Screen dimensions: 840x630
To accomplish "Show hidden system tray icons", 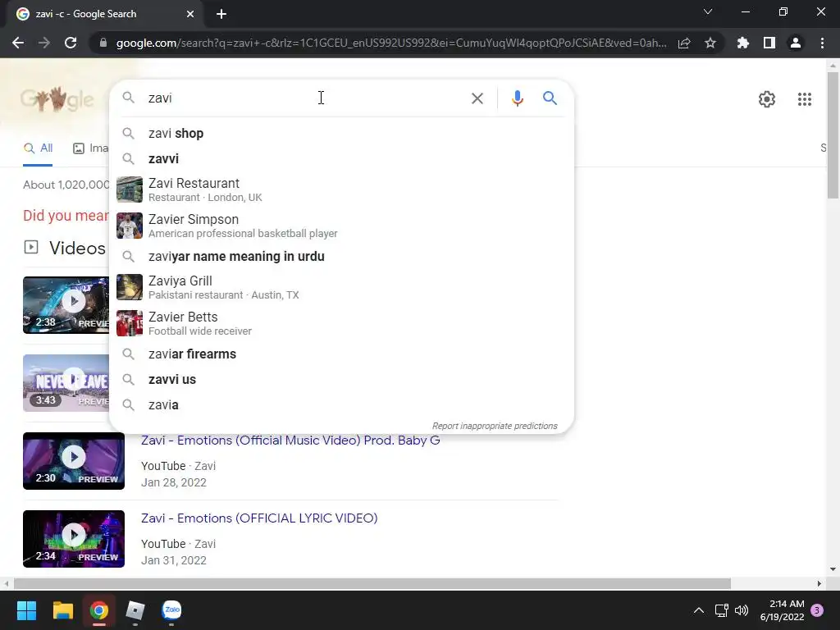I will pyautogui.click(x=699, y=610).
